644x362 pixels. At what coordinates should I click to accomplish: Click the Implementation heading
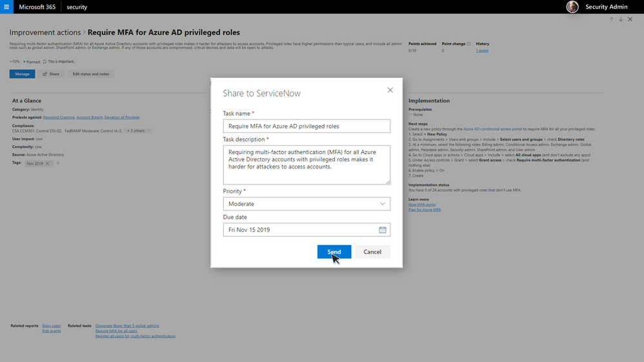point(428,101)
